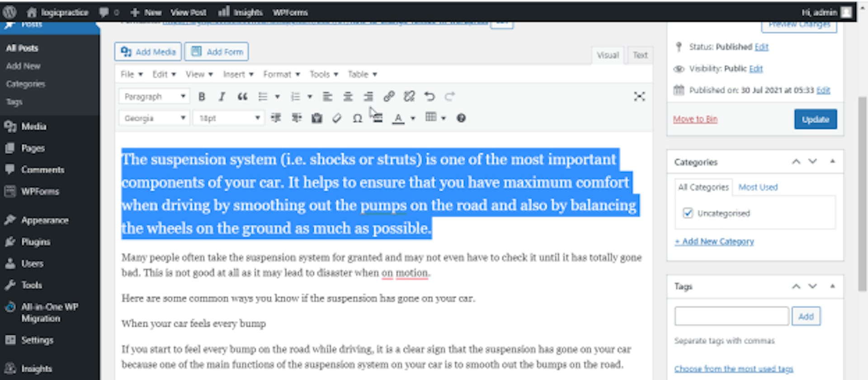Collapse the Tags panel
Viewport: 868px width, 380px height.
832,286
